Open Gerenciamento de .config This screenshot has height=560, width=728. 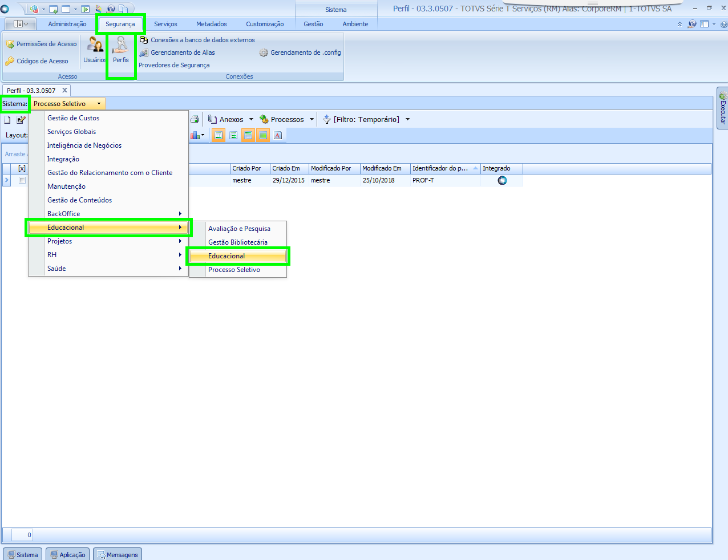300,52
